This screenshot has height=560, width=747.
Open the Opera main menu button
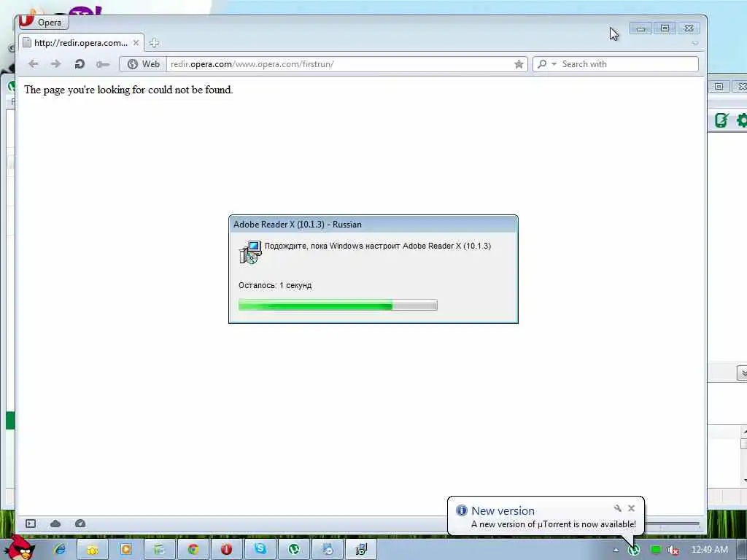click(43, 23)
